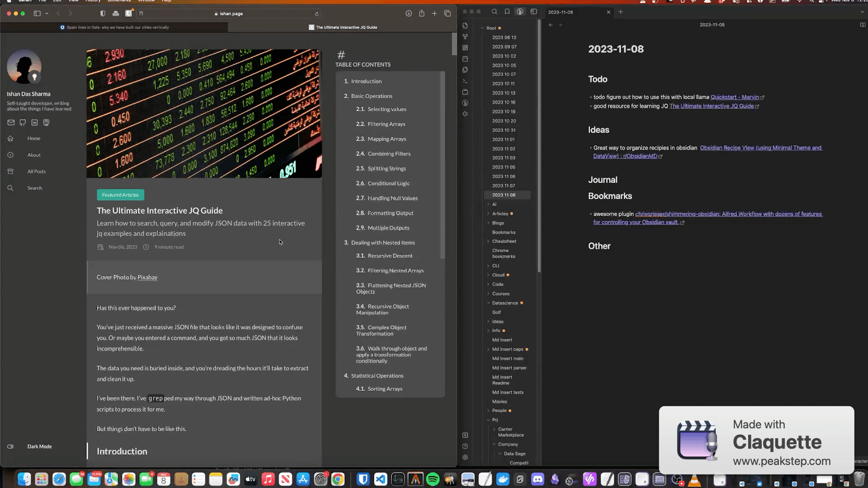Click the Pixabay cover photo link

click(x=147, y=277)
